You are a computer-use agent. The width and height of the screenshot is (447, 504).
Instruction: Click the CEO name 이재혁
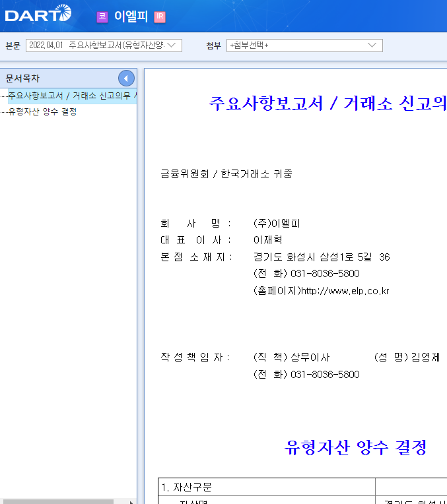pos(268,239)
